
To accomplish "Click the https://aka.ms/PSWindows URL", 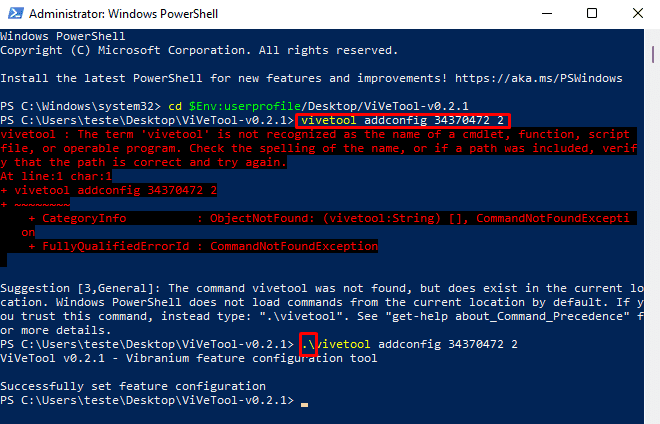I will click(538, 78).
